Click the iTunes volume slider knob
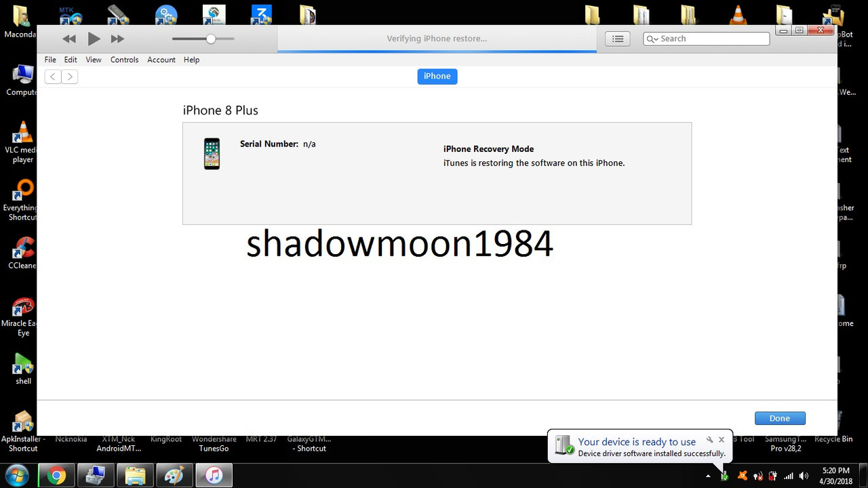The height and width of the screenshot is (488, 868). (x=211, y=39)
